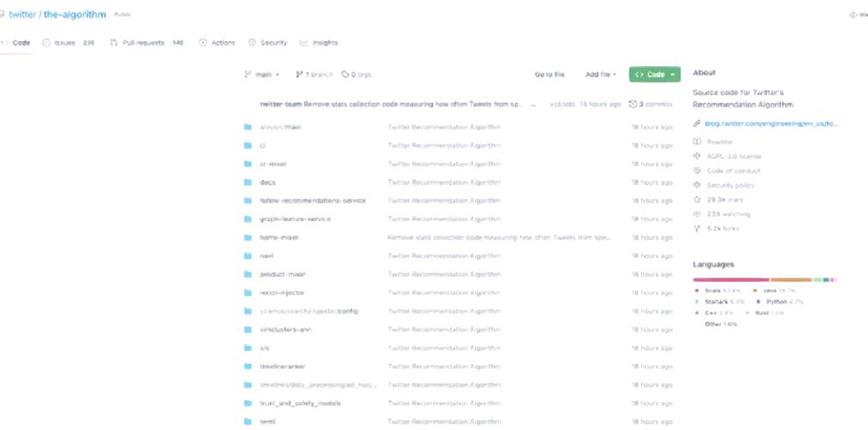Expand the truncated commit message ellipsis
This screenshot has width=868, height=430.
coord(533,104)
